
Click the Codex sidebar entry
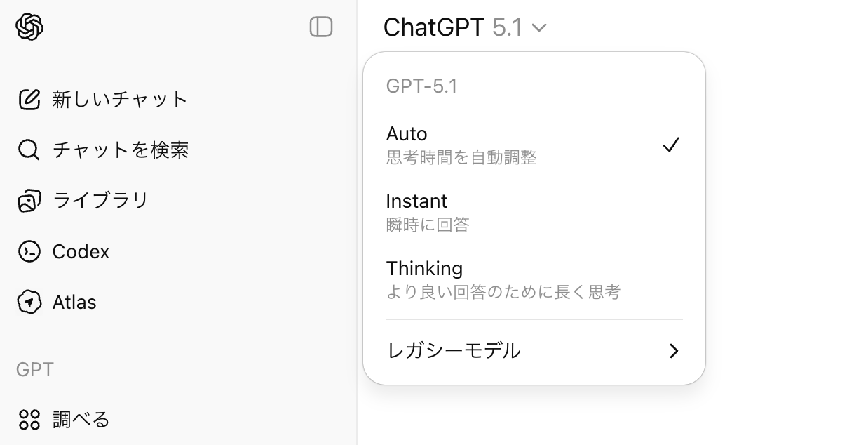point(81,251)
